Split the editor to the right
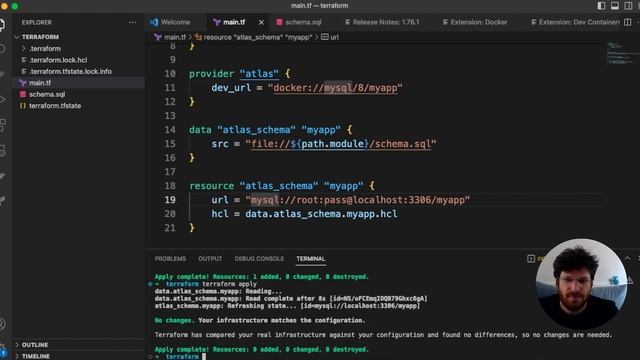Screen dimensions: 640x360 coord(628,22)
